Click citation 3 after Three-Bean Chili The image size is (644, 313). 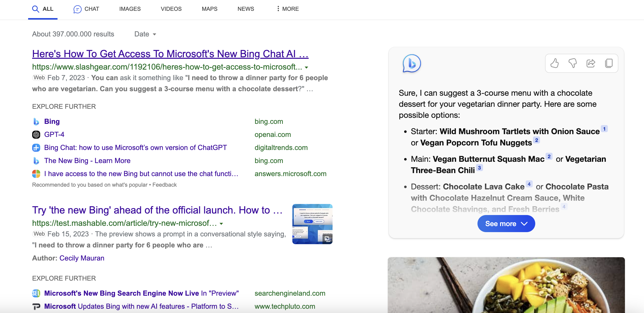479,168
